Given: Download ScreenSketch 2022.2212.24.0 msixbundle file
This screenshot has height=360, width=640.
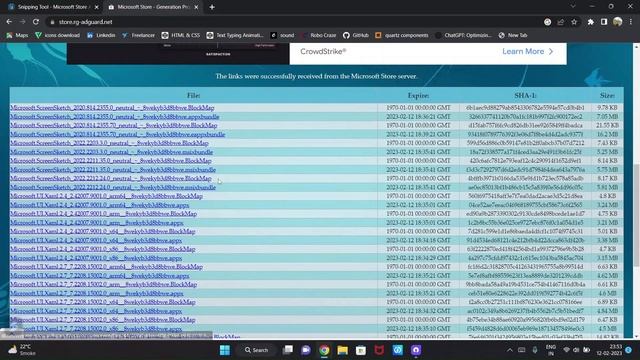Looking at the screenshot, I should (113, 187).
